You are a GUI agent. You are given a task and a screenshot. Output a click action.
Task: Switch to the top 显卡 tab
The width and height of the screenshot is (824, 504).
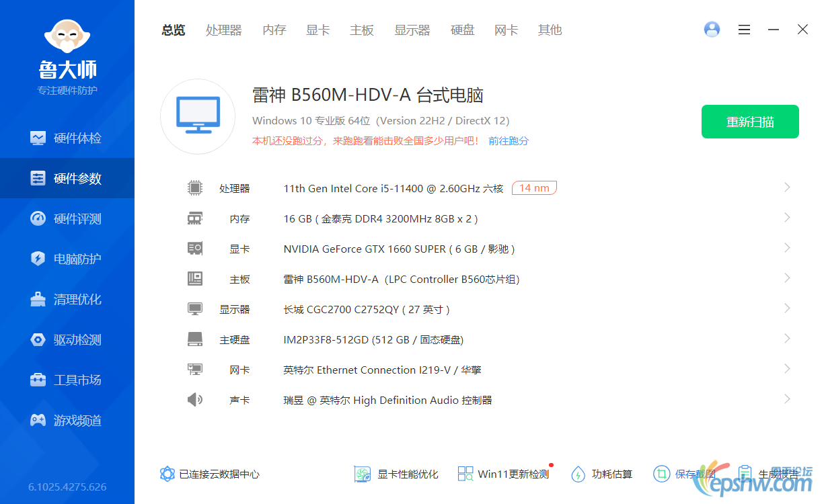[x=318, y=30]
